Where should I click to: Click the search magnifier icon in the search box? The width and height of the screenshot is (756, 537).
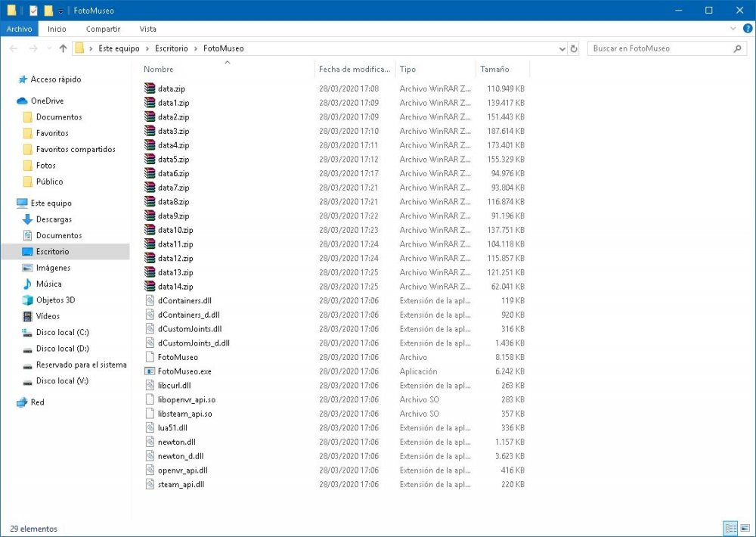pyautogui.click(x=738, y=48)
